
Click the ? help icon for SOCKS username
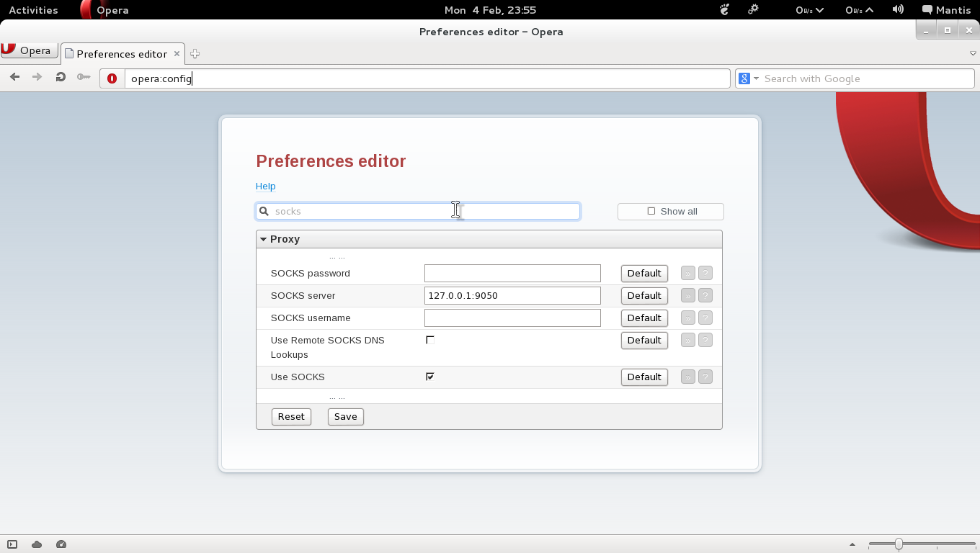pos(705,318)
